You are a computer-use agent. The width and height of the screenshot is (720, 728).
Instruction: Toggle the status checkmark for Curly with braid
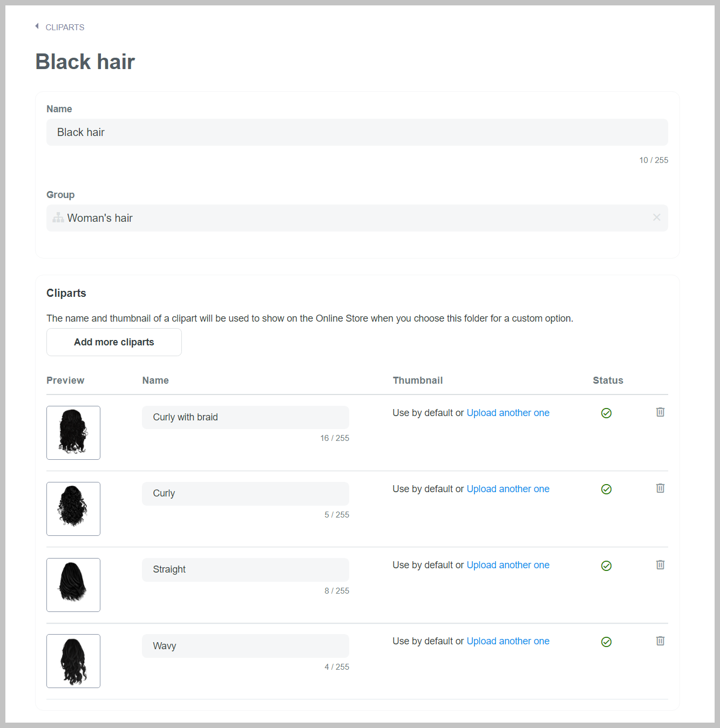coord(606,413)
